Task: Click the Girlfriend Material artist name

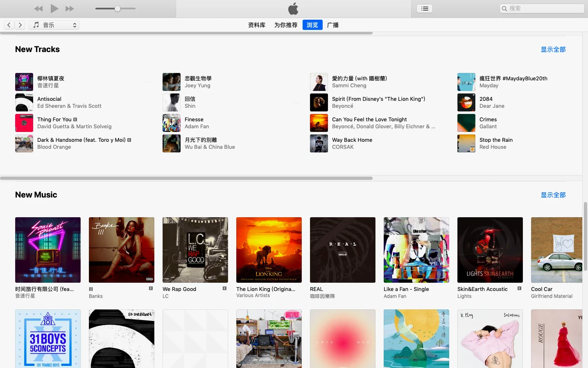Action: coord(552,296)
